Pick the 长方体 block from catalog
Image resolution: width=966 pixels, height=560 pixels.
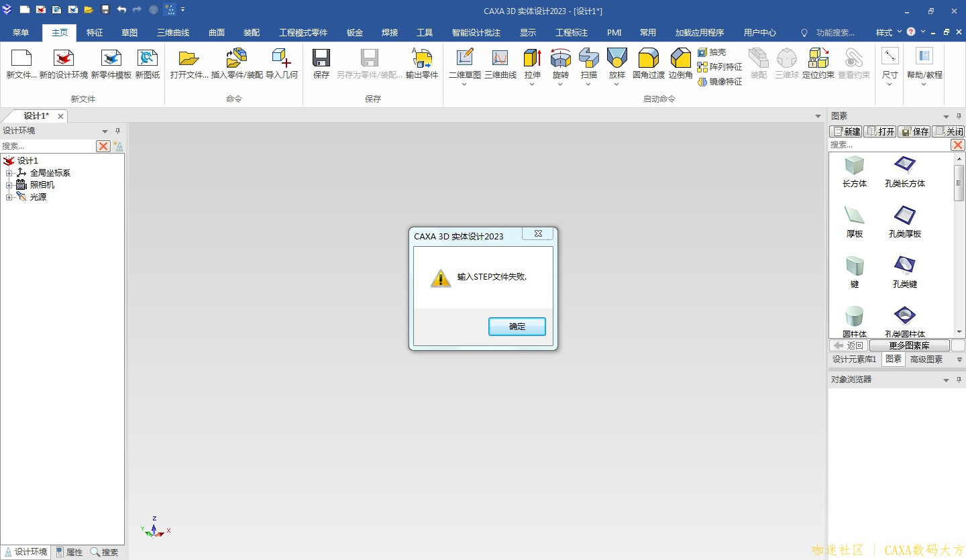tap(855, 172)
